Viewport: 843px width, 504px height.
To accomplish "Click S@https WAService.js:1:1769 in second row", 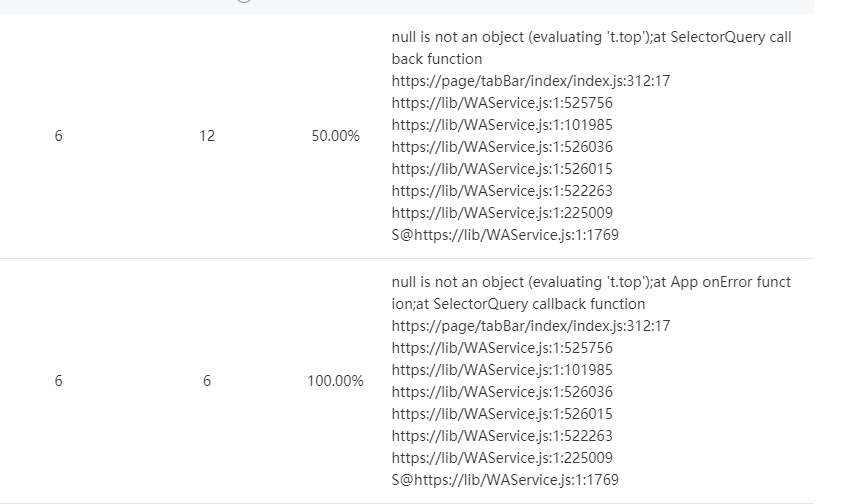I will click(x=505, y=480).
